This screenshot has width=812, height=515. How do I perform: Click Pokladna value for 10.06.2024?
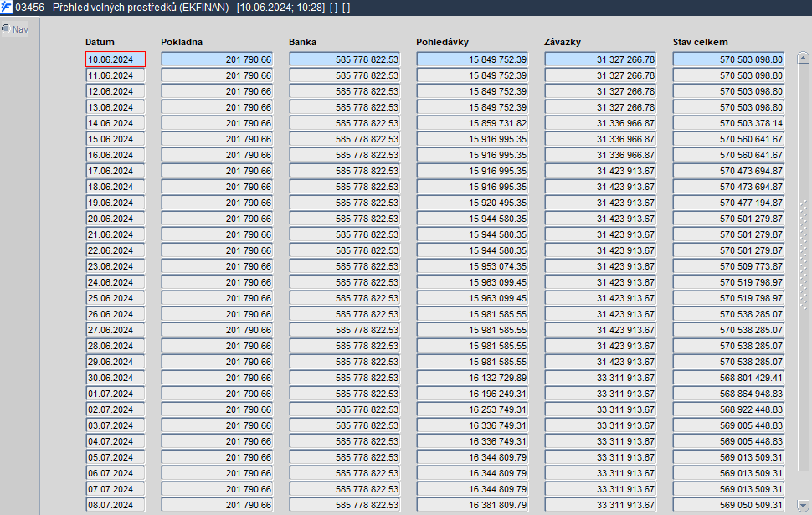[217, 59]
